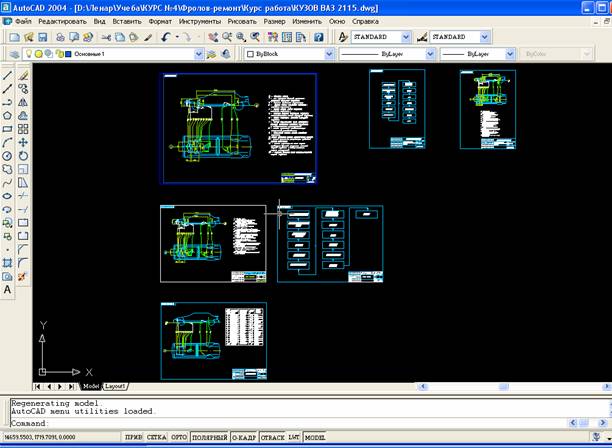Select the Arc draw tool
612x448 pixels.
click(x=7, y=142)
